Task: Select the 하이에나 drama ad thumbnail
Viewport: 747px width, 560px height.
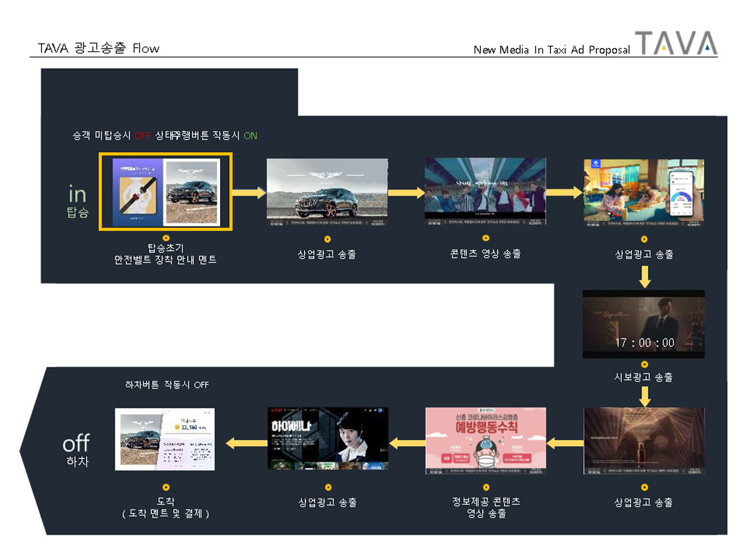Action: tap(328, 439)
